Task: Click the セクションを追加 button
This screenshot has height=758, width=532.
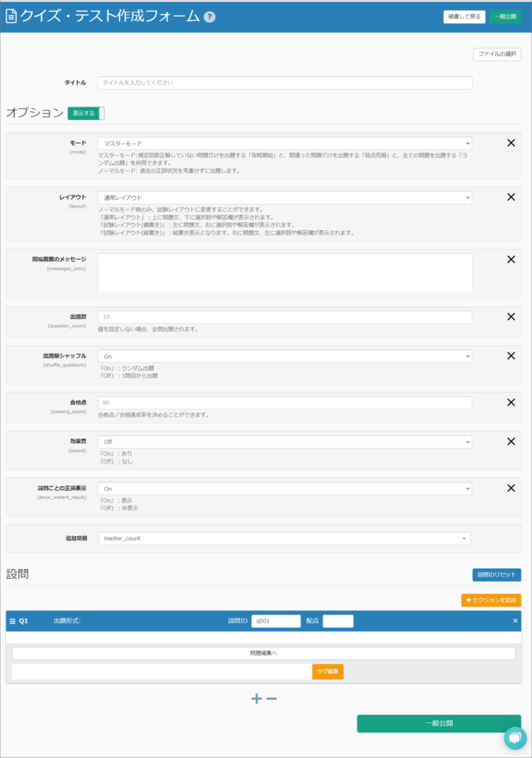Action: click(491, 600)
